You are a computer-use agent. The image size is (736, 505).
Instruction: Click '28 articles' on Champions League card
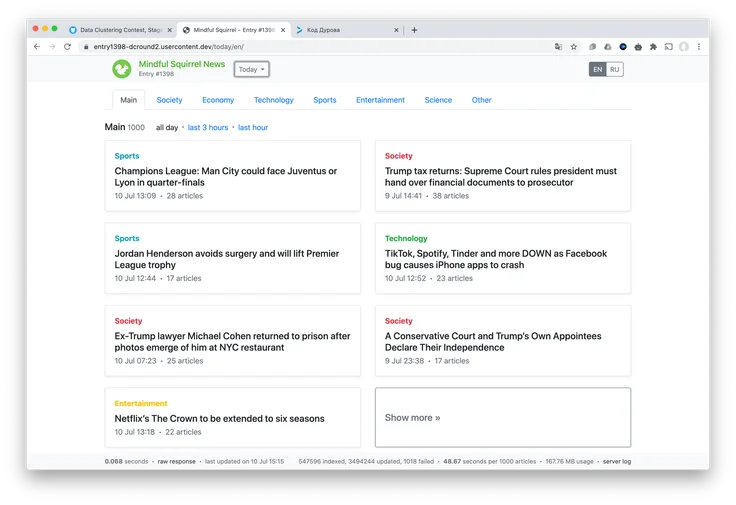(184, 196)
